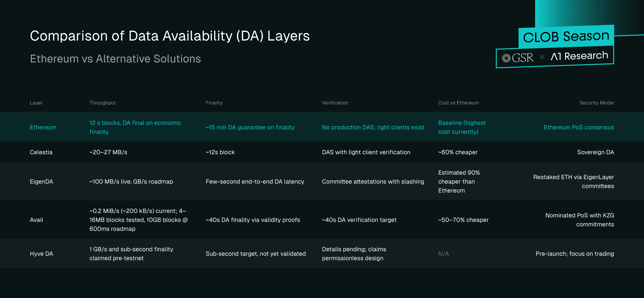The width and height of the screenshot is (644, 298).
Task: Click the 'Throughput' column header
Action: 102,103
